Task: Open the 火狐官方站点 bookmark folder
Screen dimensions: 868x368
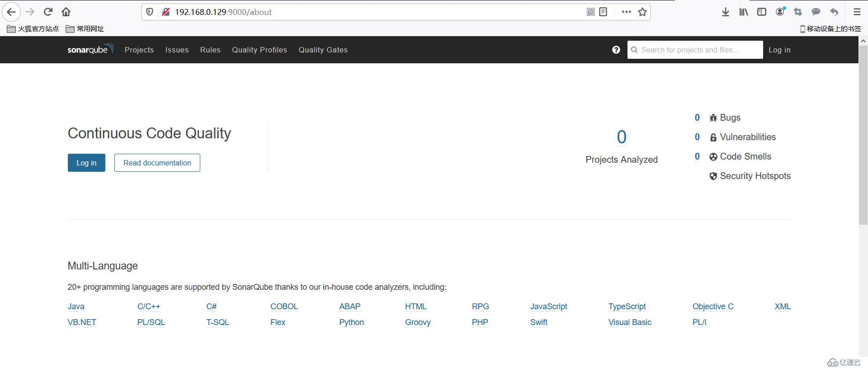Action: pos(33,28)
